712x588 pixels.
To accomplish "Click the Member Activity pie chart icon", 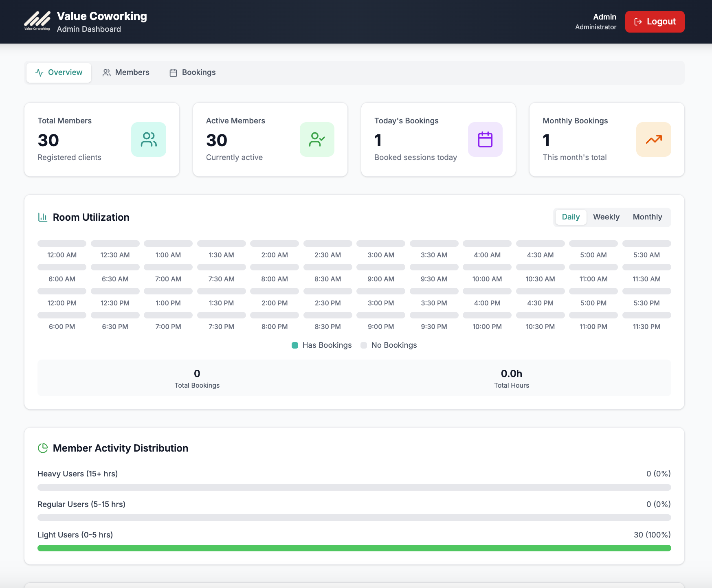I will (x=43, y=448).
